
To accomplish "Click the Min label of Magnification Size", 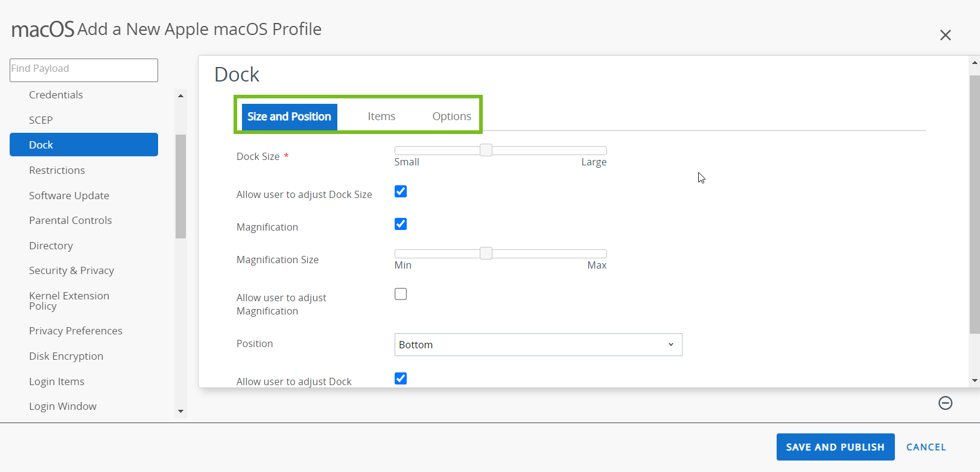I will 403,266.
